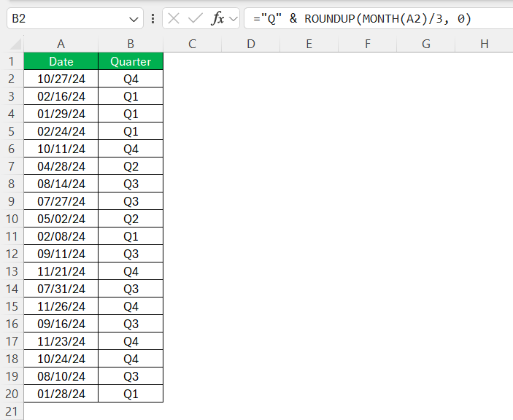Select column B header
The image size is (513, 420).
click(131, 44)
